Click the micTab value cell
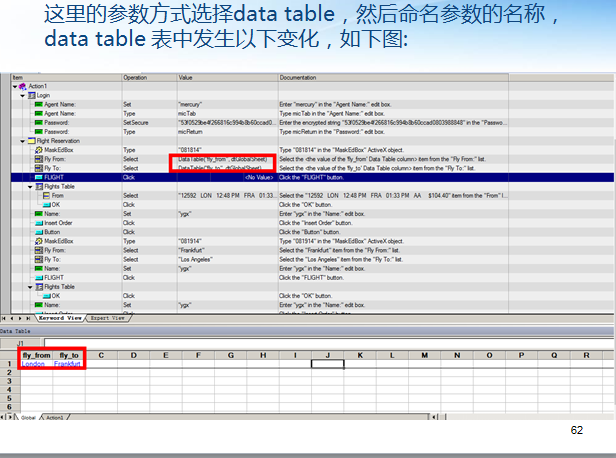This screenshot has width=616, height=458. coord(227,114)
